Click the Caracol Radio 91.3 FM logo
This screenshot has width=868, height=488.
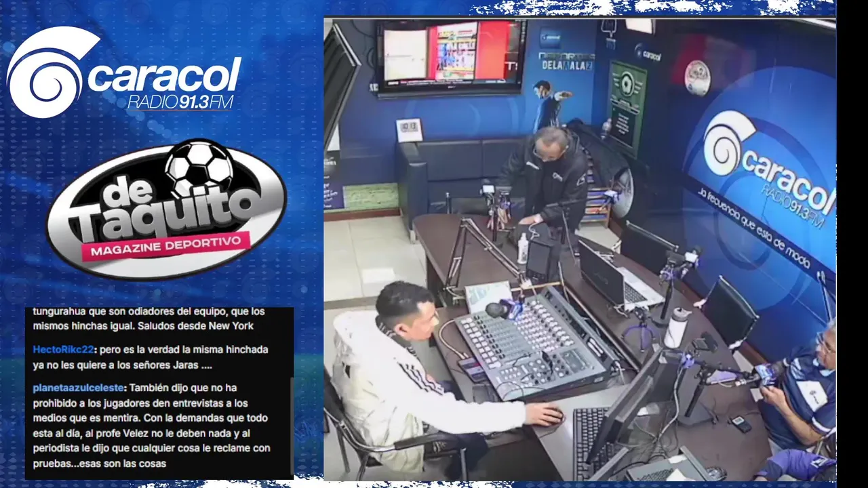click(124, 73)
